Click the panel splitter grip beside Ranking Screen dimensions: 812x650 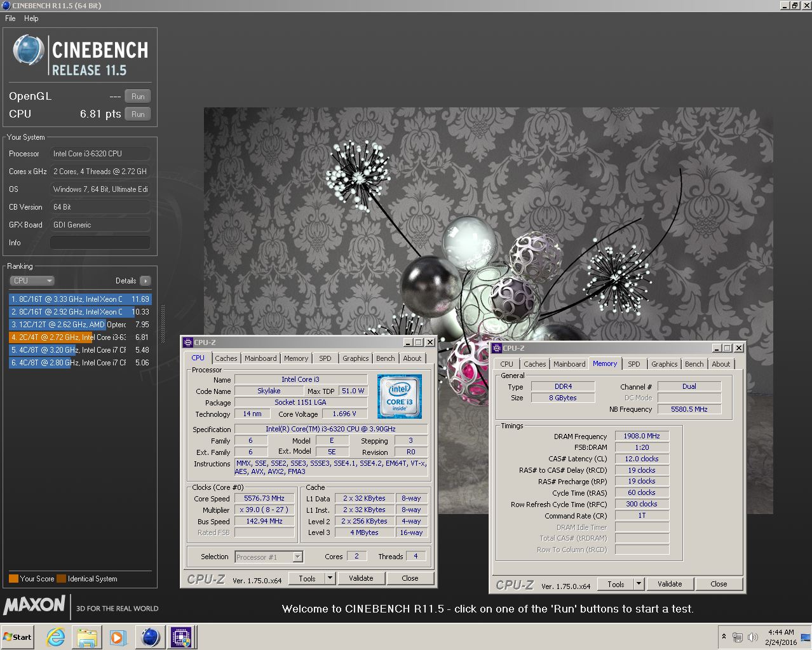coord(163,325)
